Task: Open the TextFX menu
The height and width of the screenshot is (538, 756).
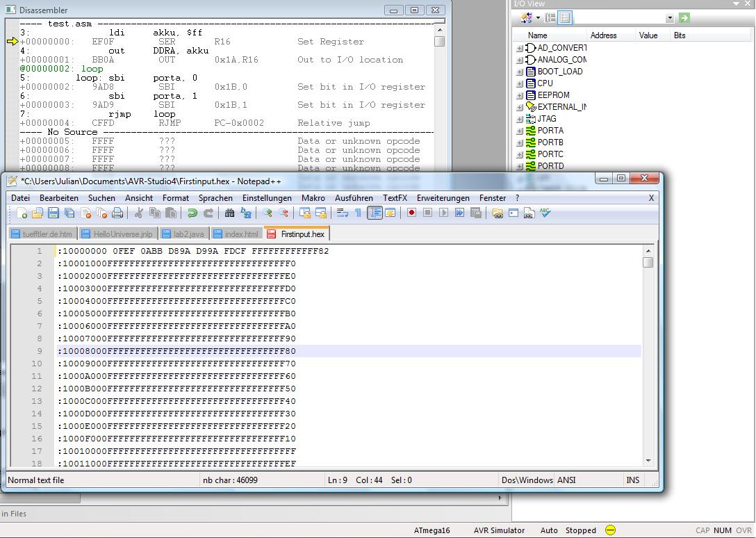Action: pyautogui.click(x=395, y=198)
